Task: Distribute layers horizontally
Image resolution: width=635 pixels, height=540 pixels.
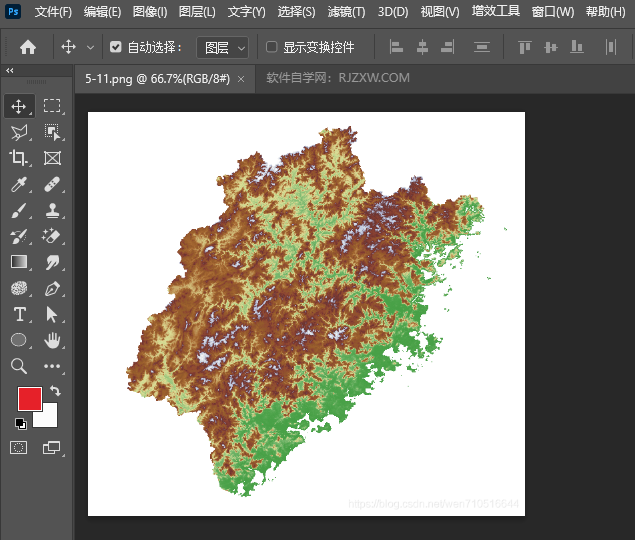Action: point(611,47)
